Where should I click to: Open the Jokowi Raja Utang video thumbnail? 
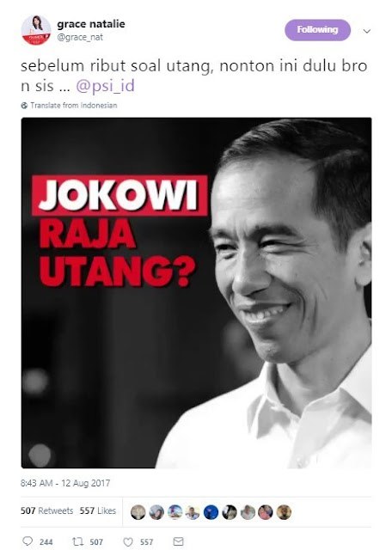(196, 293)
